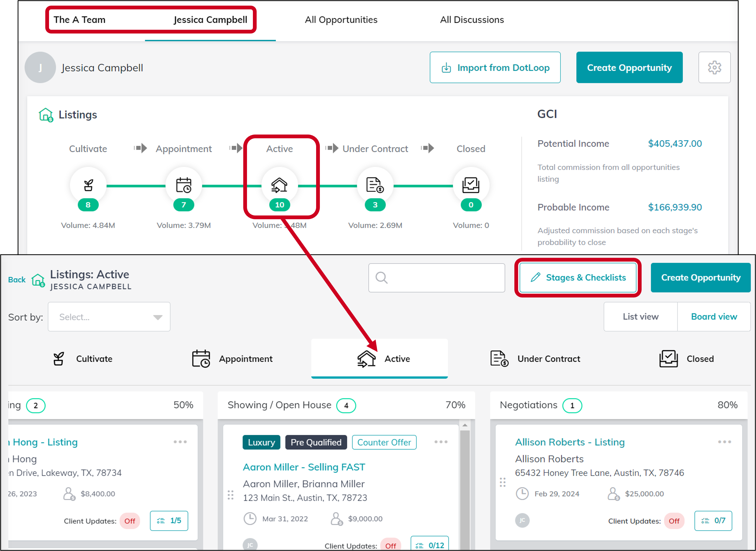Click the Showing / Open House count badge 4
The height and width of the screenshot is (551, 756).
pyautogui.click(x=346, y=405)
